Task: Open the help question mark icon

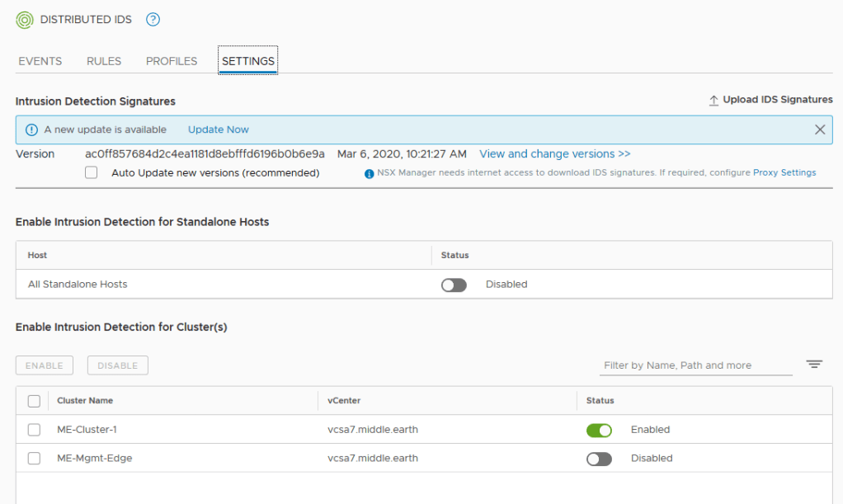Action: (x=153, y=20)
